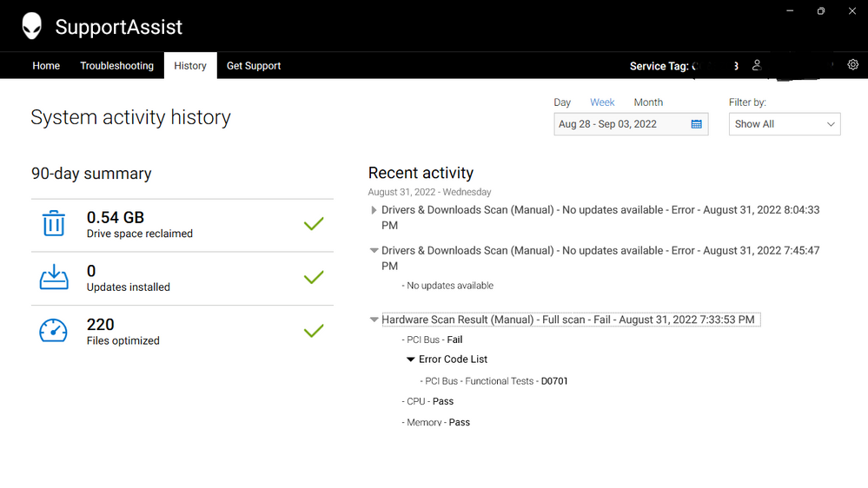Click the Aug 28 - Sep 03 date field

coord(631,124)
